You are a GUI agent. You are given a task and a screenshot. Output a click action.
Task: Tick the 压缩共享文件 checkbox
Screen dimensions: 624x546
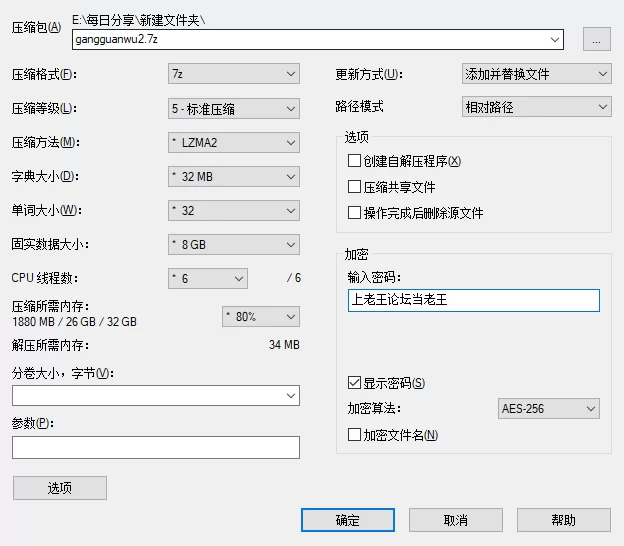[x=354, y=187]
